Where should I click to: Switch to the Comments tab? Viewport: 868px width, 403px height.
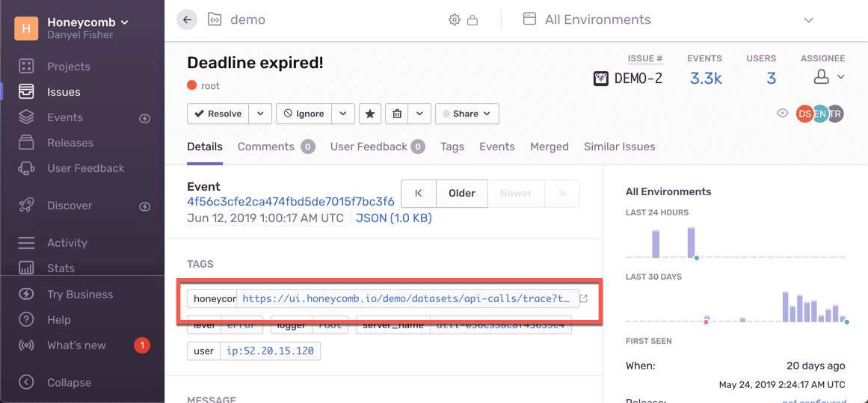coord(266,147)
